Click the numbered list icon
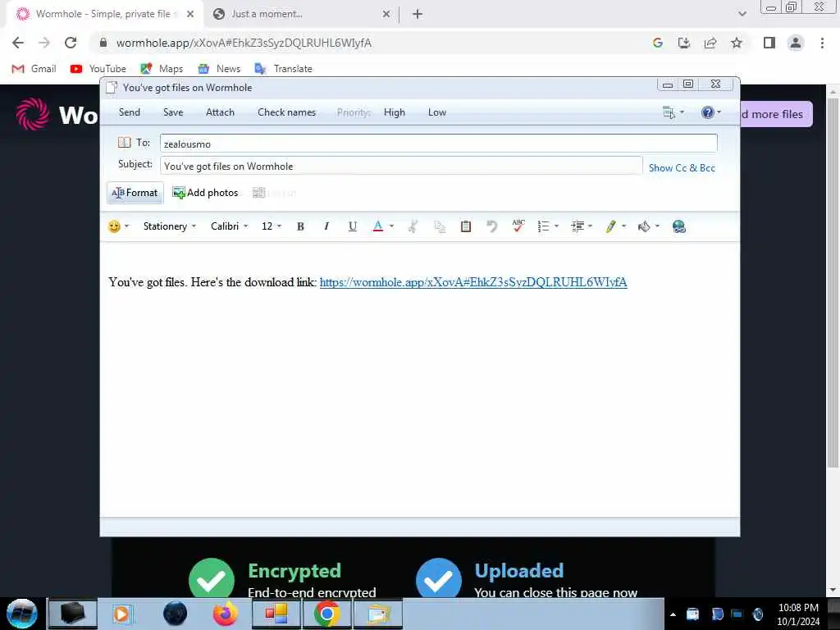The width and height of the screenshot is (840, 630). click(x=543, y=226)
